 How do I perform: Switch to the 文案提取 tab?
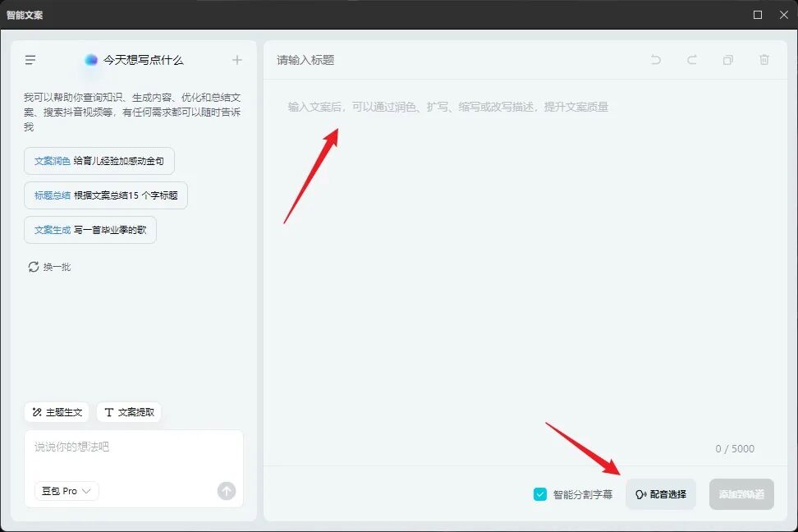click(x=129, y=412)
